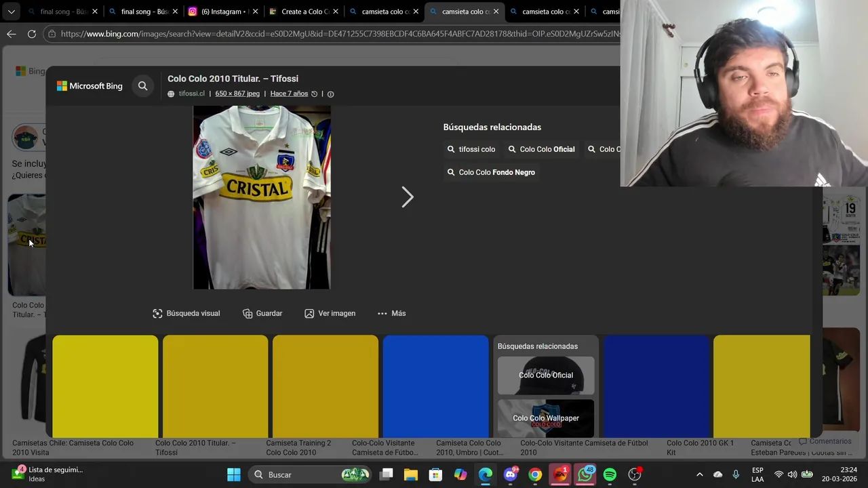This screenshot has height=488, width=868.
Task: Click the Hace 7 años link
Action: (x=289, y=94)
